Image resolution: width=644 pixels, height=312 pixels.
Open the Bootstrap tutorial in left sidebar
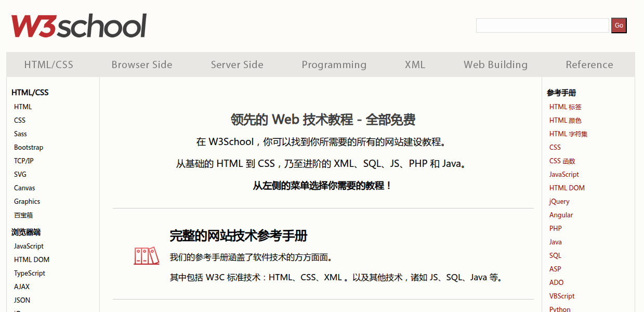[29, 147]
